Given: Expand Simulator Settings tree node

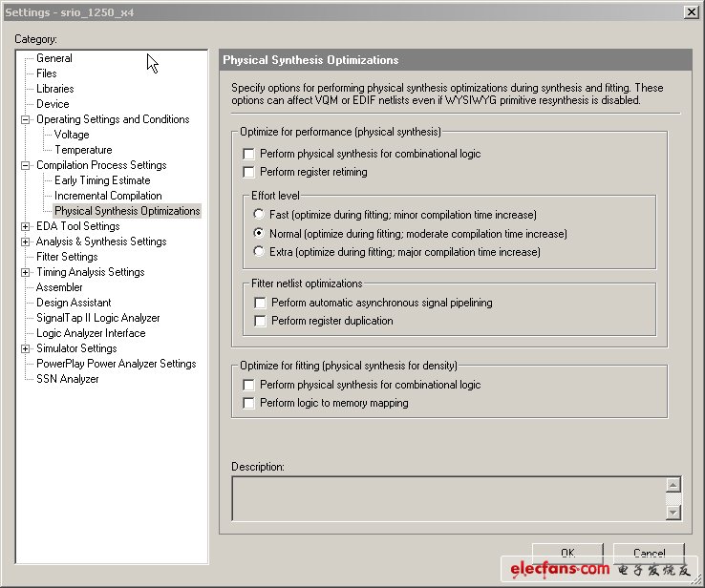Looking at the screenshot, I should point(26,348).
